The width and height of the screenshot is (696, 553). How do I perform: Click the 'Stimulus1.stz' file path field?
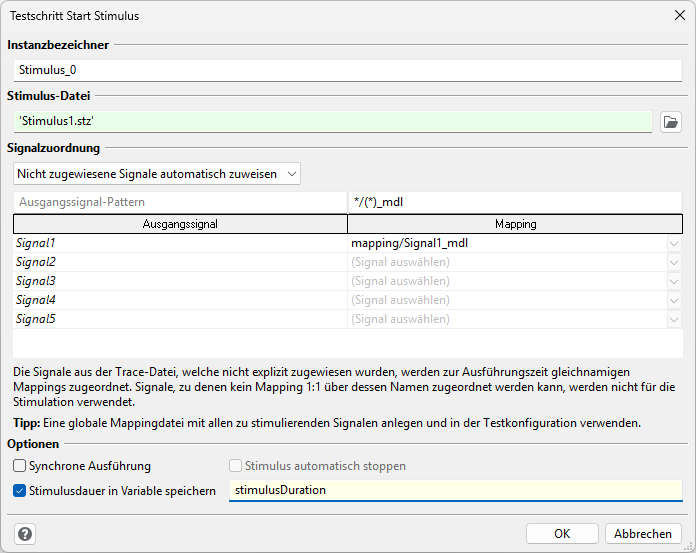coord(333,121)
